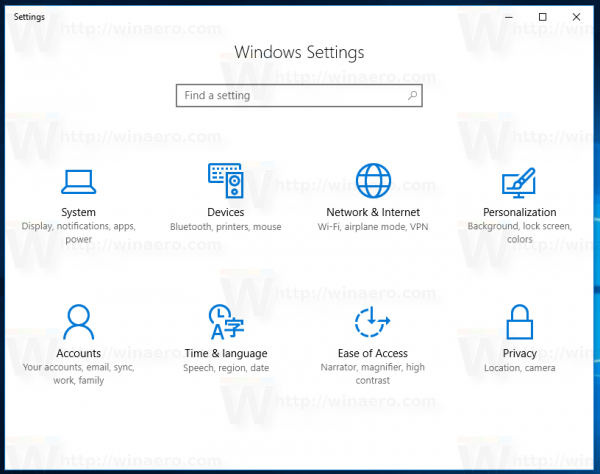Image resolution: width=600 pixels, height=474 pixels.
Task: Click the magnifier search icon
Action: [x=412, y=95]
